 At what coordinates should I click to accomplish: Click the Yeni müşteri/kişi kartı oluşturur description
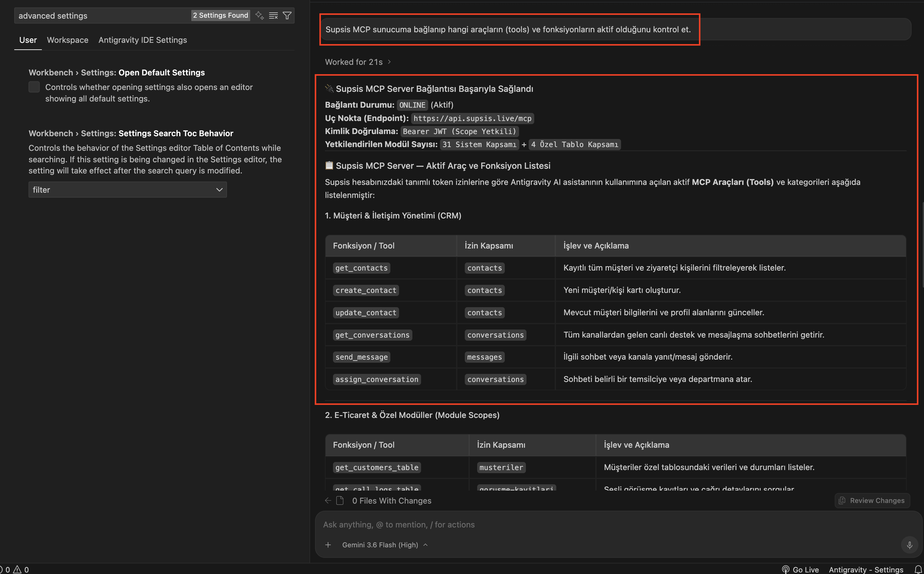[x=622, y=290]
